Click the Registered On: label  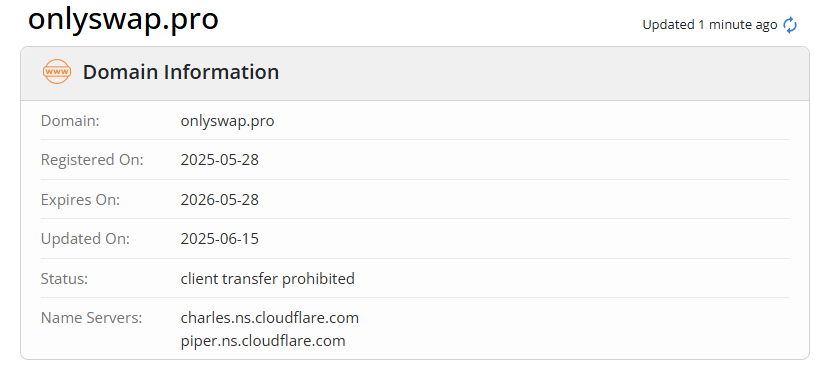[x=92, y=160]
